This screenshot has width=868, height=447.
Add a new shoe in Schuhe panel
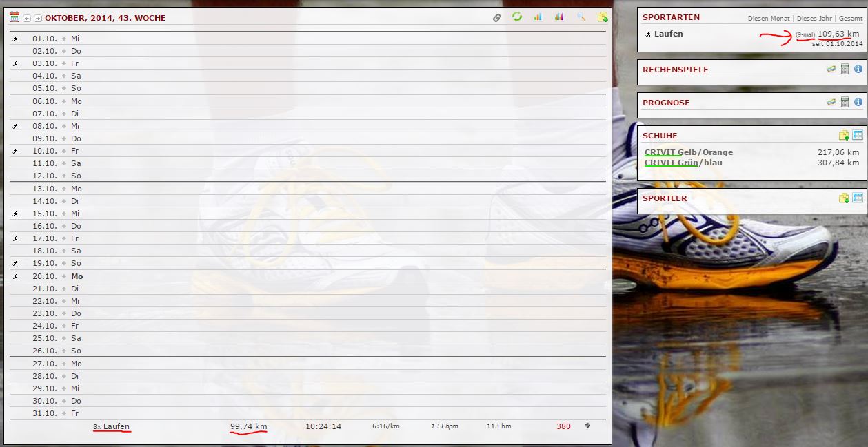coord(844,136)
